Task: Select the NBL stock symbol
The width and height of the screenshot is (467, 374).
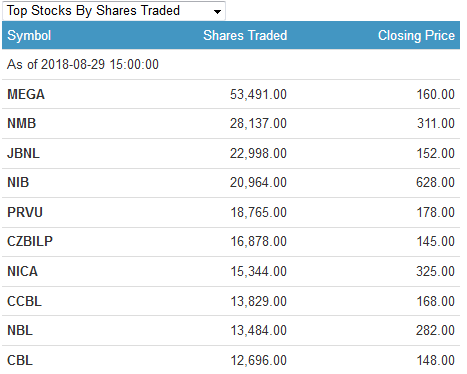Action: 20,330
